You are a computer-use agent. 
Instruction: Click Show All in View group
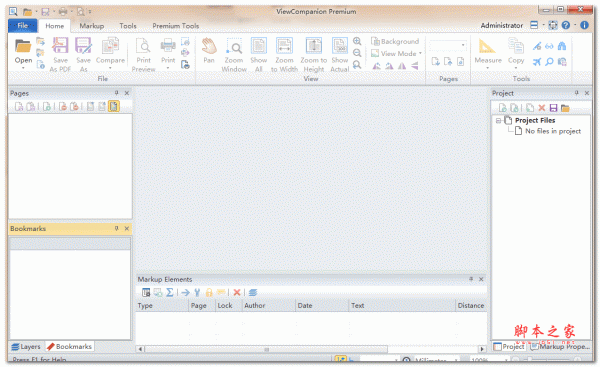[x=259, y=46]
